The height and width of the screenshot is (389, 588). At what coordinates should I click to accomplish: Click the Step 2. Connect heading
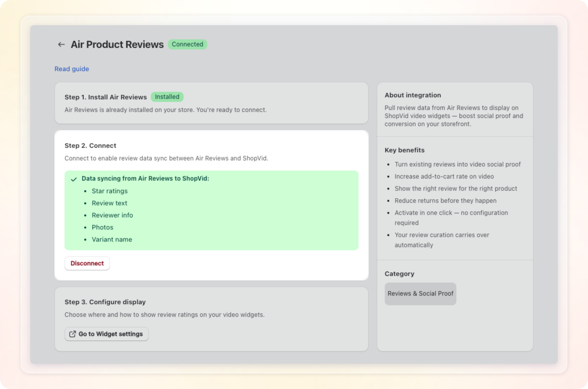(x=90, y=146)
